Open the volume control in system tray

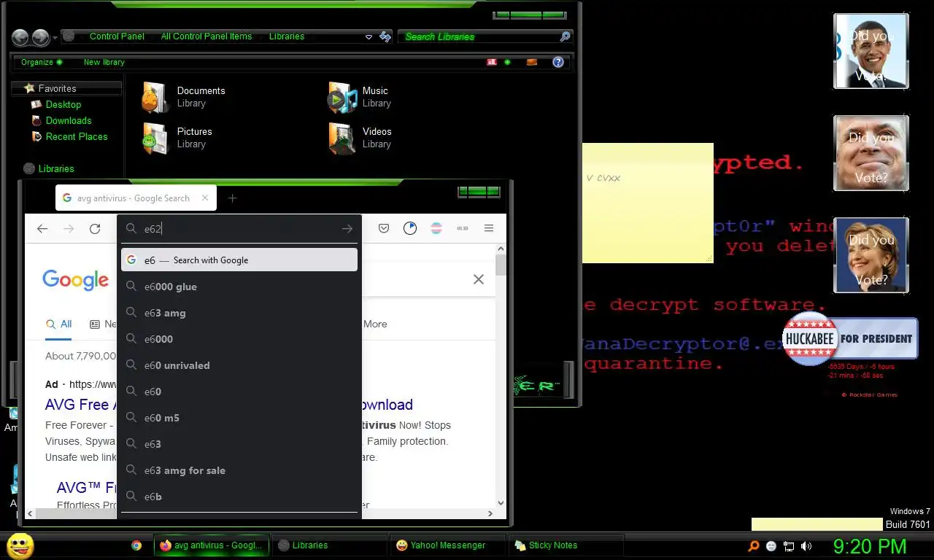(x=806, y=545)
